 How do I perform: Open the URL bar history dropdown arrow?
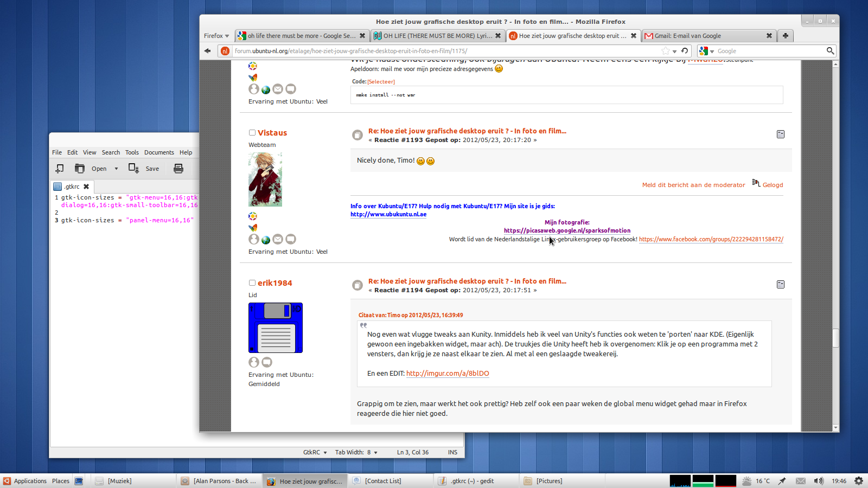tap(674, 52)
